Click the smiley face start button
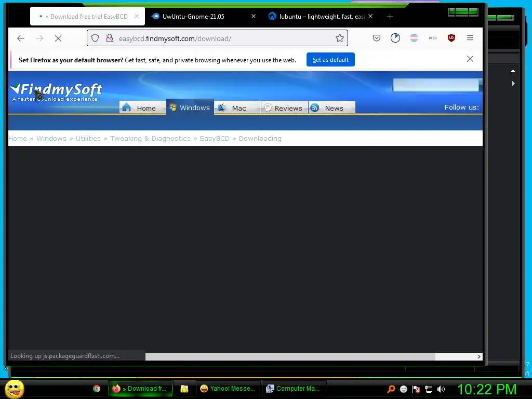The image size is (532, 399). 14,389
